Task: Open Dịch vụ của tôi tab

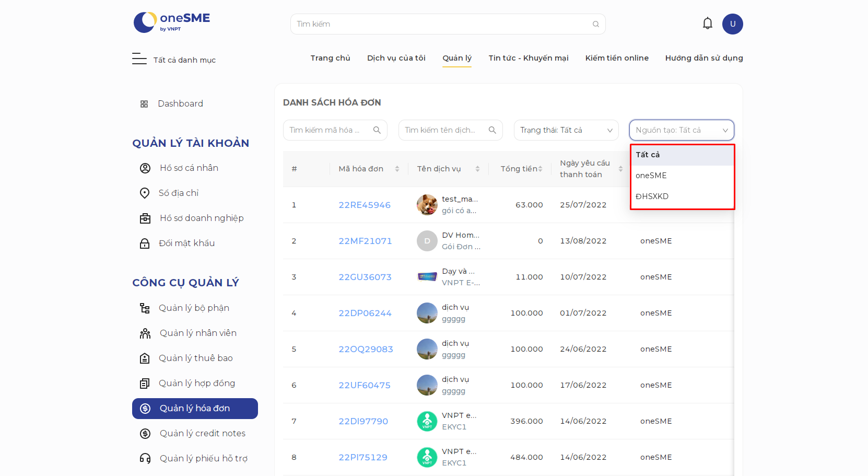Action: tap(396, 58)
